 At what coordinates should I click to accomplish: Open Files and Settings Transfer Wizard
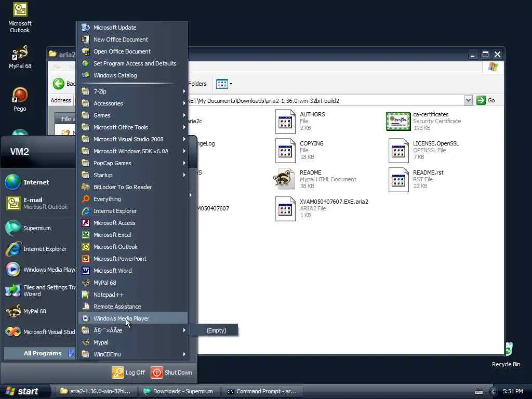click(39, 291)
